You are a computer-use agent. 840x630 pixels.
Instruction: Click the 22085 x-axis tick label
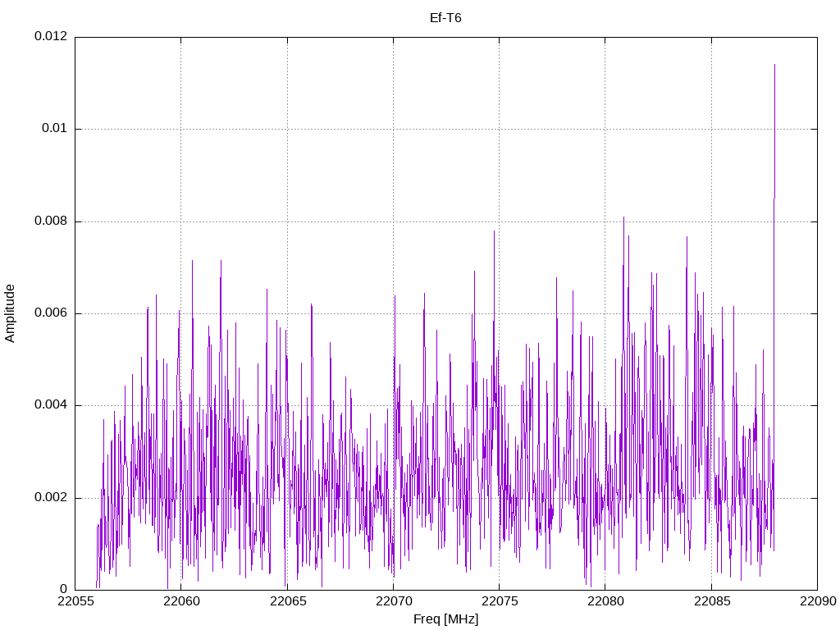pyautogui.click(x=711, y=601)
